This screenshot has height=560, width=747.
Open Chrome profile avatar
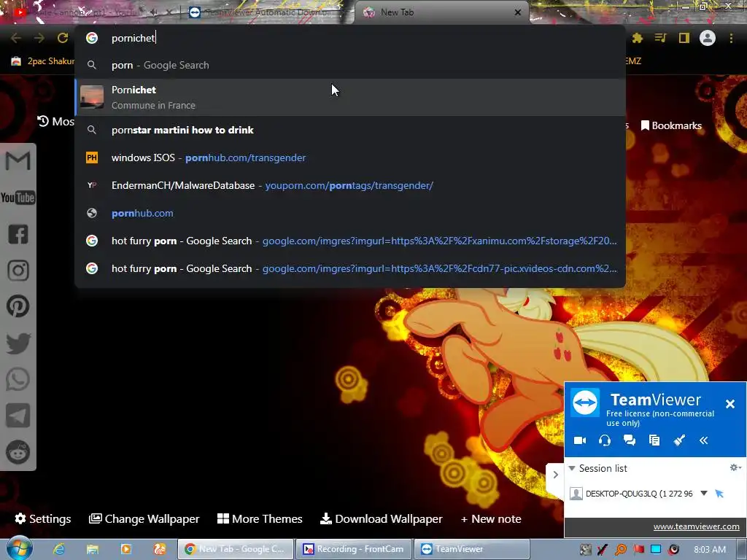click(x=708, y=38)
